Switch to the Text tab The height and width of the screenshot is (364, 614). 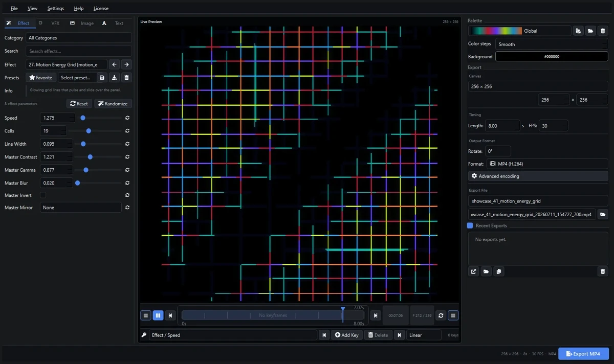113,23
